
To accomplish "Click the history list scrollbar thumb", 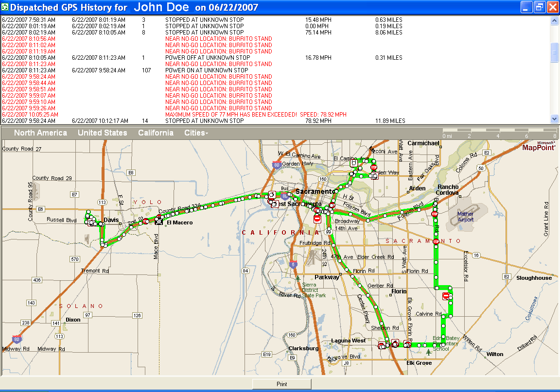I will pyautogui.click(x=554, y=52).
